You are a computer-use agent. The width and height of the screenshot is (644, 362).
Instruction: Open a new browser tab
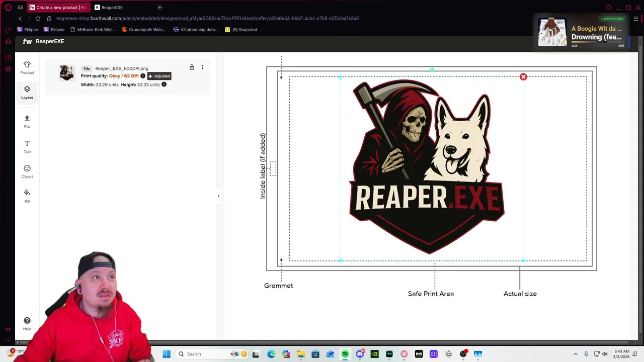click(159, 8)
